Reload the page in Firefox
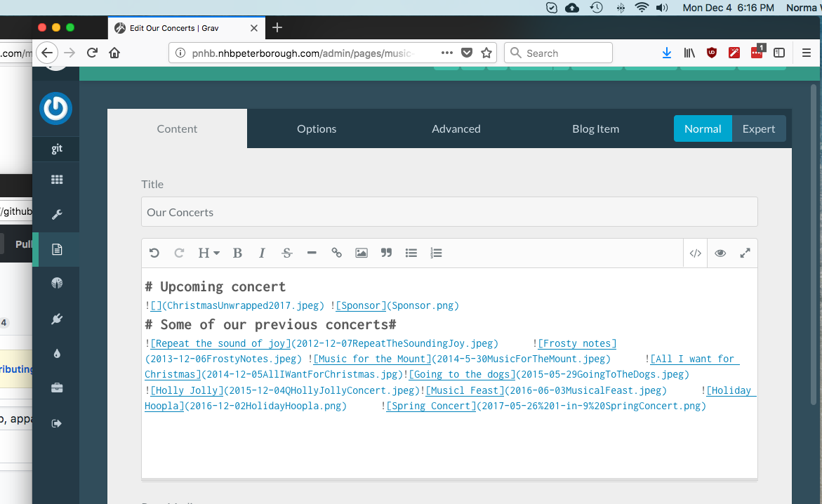This screenshot has height=504, width=822. 92,53
